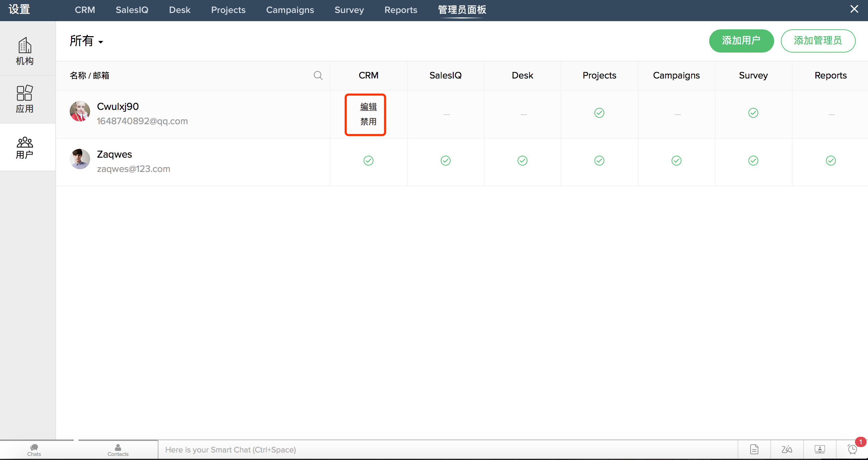Image resolution: width=868 pixels, height=460 pixels.
Task: Click the 添加管理员 button
Action: click(818, 41)
